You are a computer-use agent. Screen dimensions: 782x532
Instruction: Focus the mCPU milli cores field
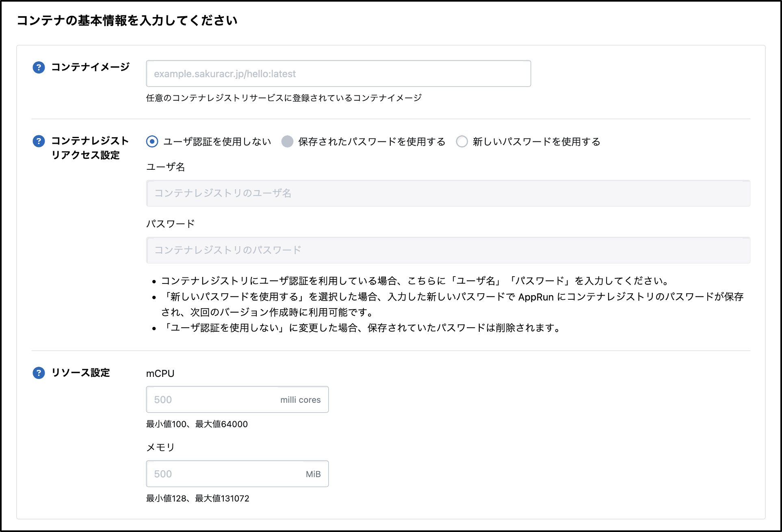tap(211, 400)
